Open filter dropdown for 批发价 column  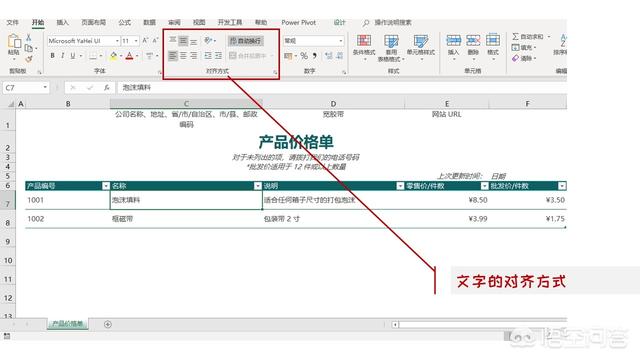click(x=562, y=186)
